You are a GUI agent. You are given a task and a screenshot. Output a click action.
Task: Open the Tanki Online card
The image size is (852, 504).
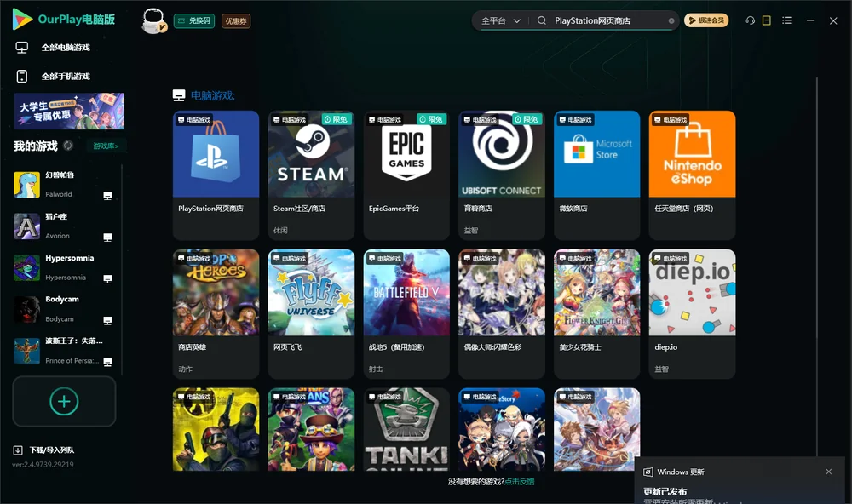pos(406,429)
